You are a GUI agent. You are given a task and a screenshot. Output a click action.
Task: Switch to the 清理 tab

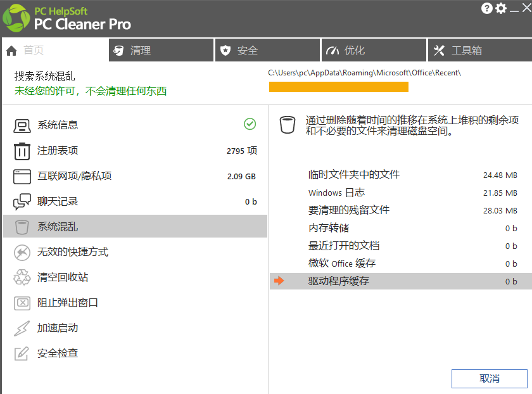[161, 51]
